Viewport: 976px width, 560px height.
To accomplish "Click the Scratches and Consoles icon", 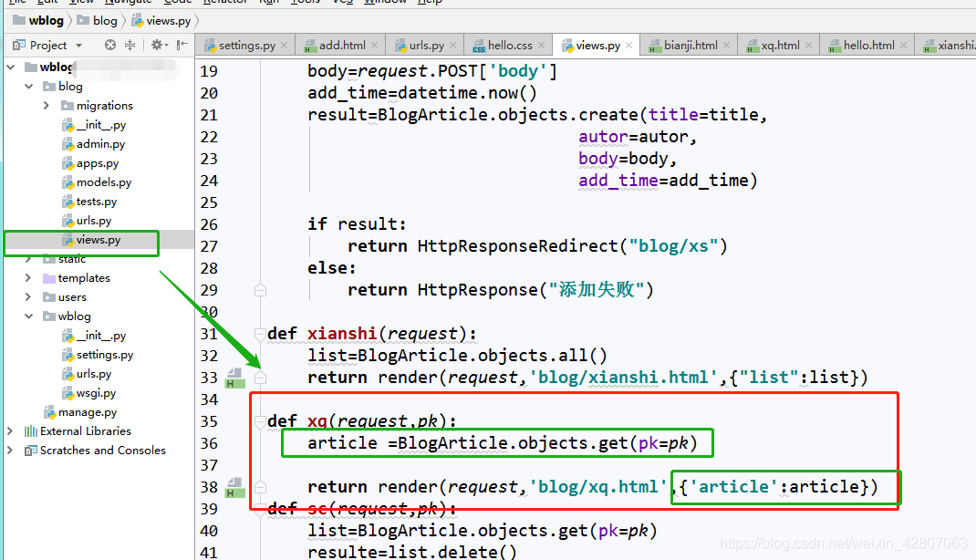I will click(30, 451).
